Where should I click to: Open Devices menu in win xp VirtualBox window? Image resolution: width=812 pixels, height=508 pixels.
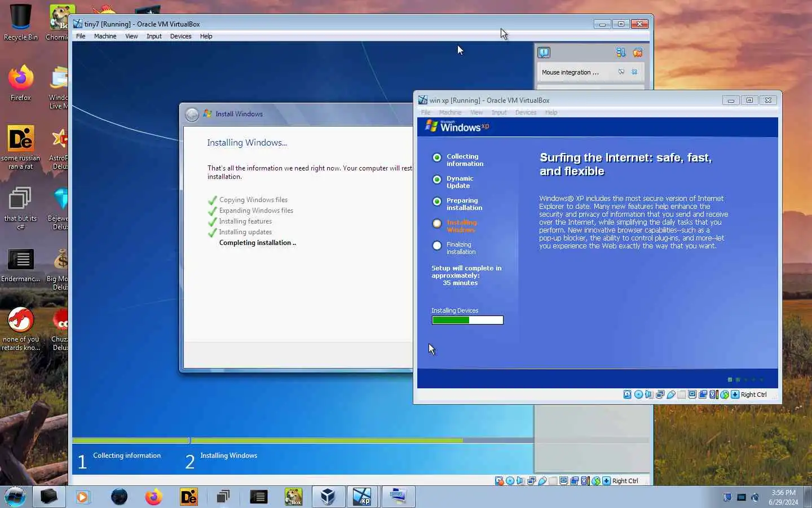tap(526, 112)
